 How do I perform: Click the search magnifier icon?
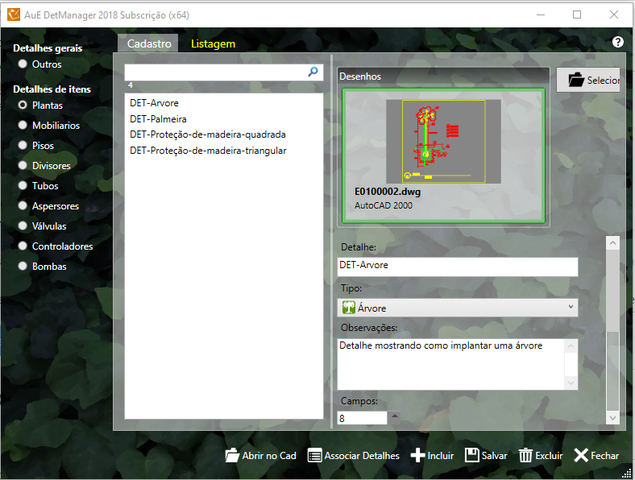(x=313, y=72)
